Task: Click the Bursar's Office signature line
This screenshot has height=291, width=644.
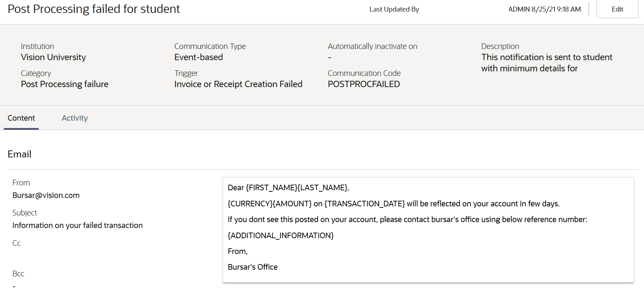Action: coord(253,267)
